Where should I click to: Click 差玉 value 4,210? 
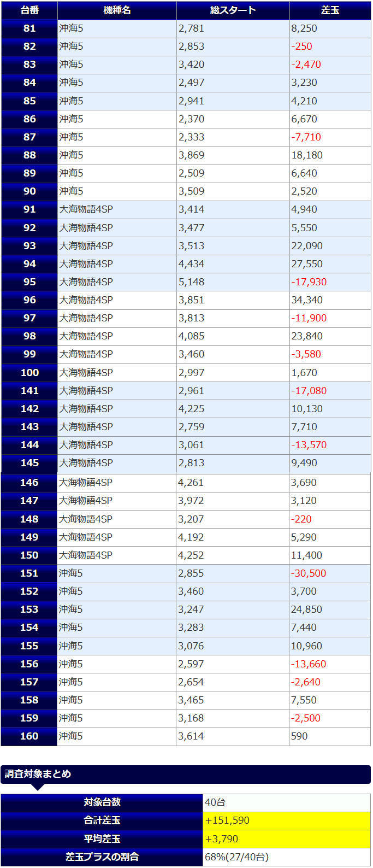click(304, 101)
